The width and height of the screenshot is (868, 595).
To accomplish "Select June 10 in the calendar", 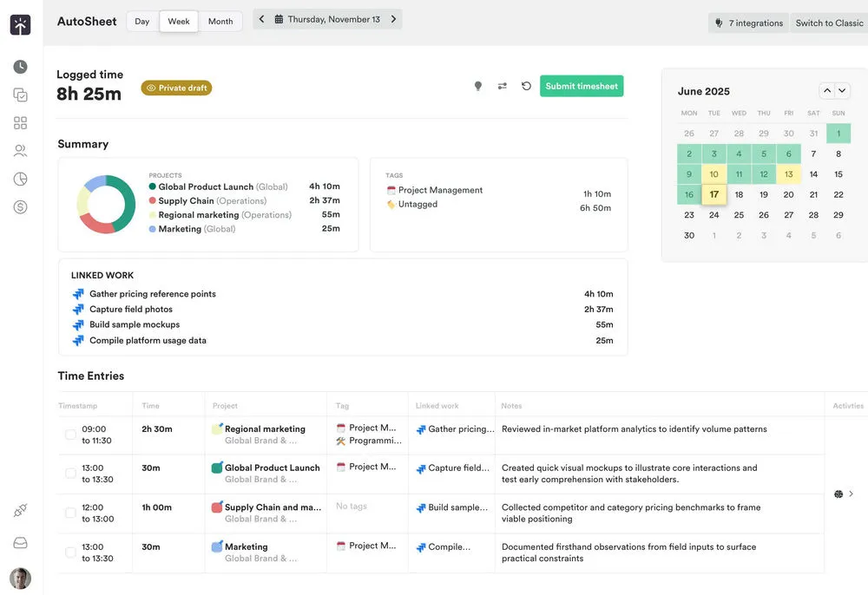I will point(714,174).
